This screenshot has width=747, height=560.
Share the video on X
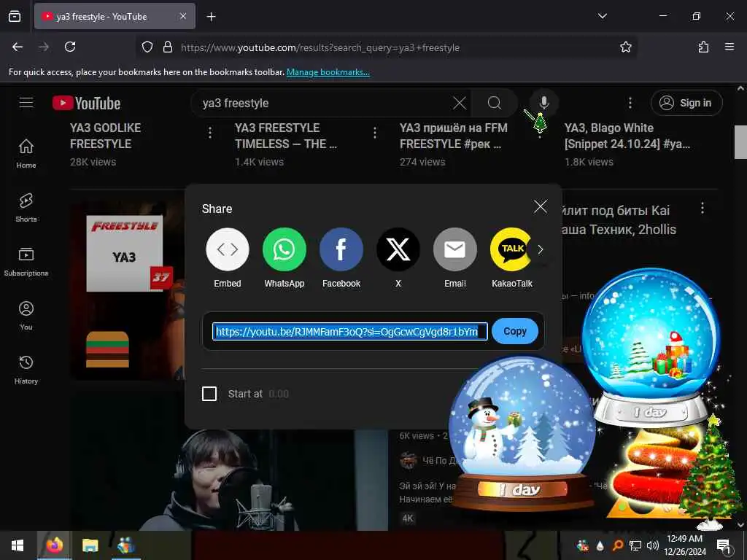[x=398, y=249]
